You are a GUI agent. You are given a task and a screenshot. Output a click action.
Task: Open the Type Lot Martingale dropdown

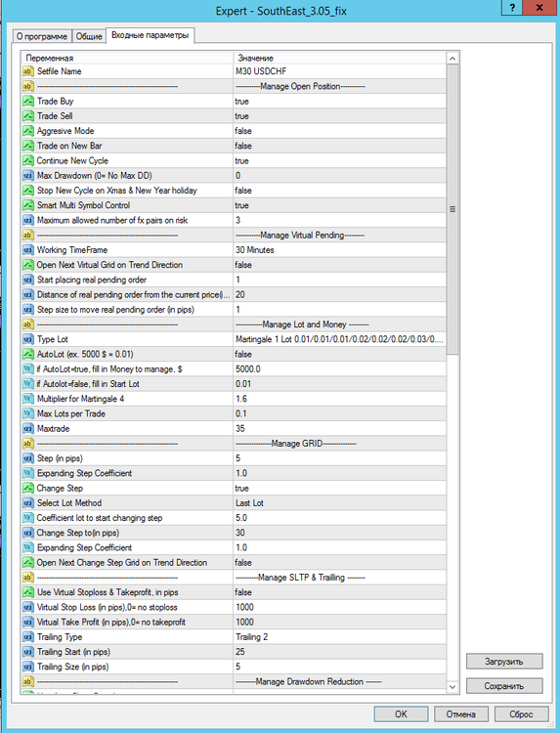339,339
